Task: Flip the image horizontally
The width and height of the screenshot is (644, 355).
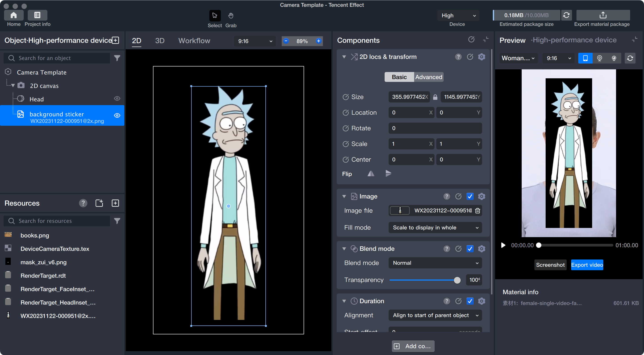Action: pyautogui.click(x=371, y=174)
